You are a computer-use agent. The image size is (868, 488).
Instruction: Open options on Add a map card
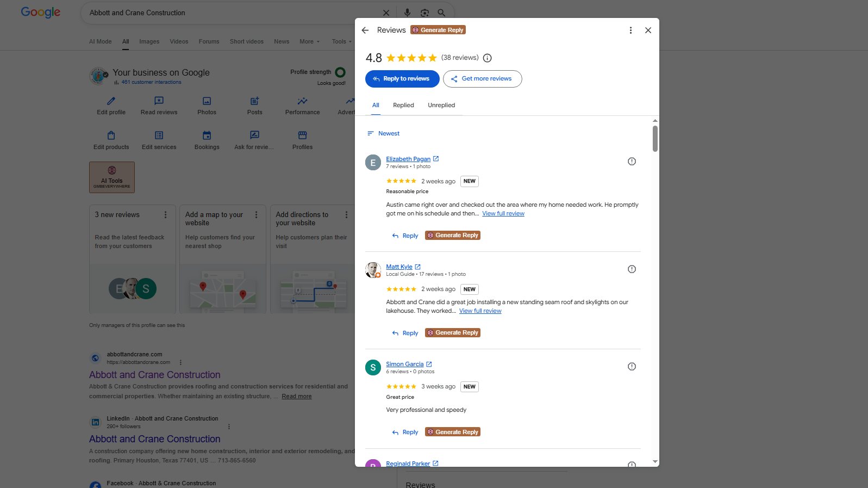click(257, 215)
